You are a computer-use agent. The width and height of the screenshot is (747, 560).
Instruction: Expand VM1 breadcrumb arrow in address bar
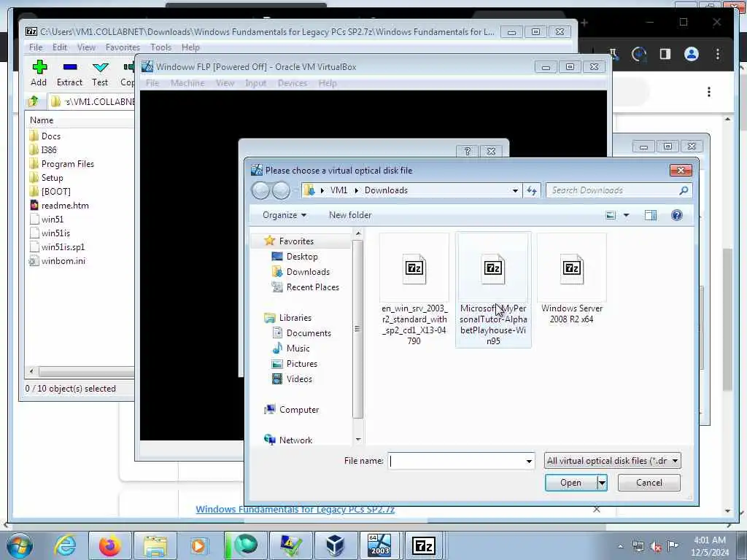tap(356, 190)
